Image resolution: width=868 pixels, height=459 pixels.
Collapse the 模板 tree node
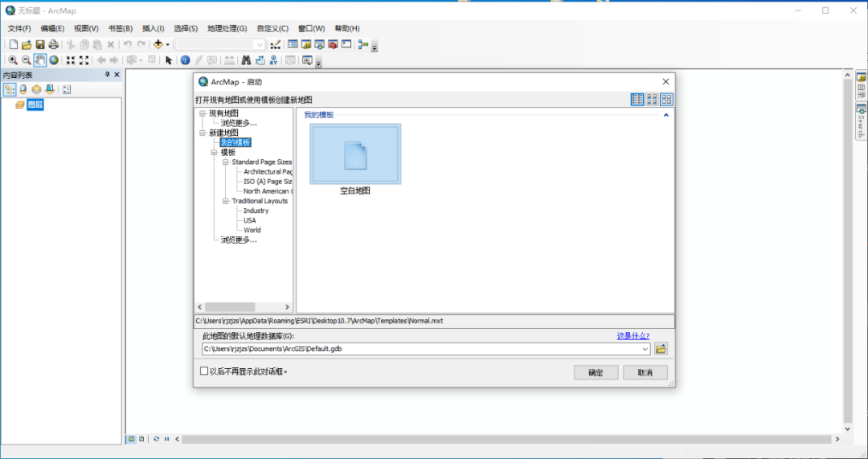(x=215, y=152)
